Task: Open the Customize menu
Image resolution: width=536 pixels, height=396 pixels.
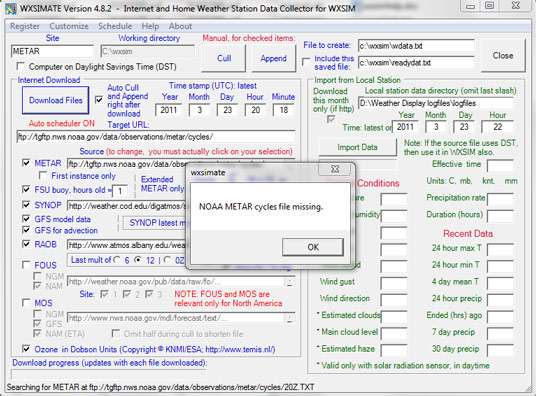Action: [x=69, y=26]
